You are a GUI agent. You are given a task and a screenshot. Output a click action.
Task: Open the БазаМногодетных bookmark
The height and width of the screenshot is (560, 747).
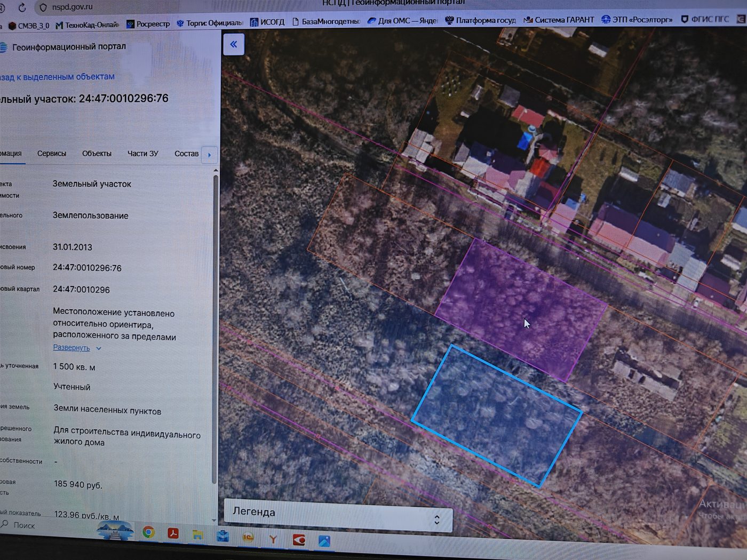[326, 21]
